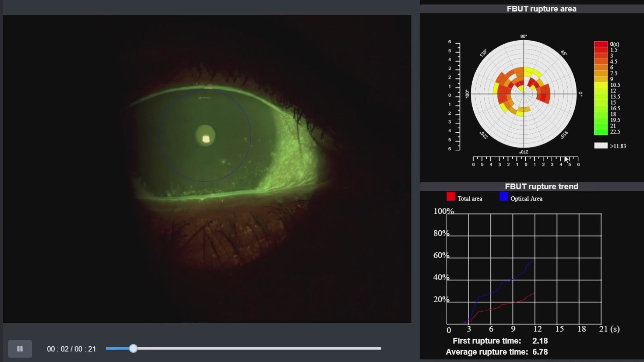Click the FBUT rupture area panel header
This screenshot has height=362, width=644.
pyautogui.click(x=541, y=9)
